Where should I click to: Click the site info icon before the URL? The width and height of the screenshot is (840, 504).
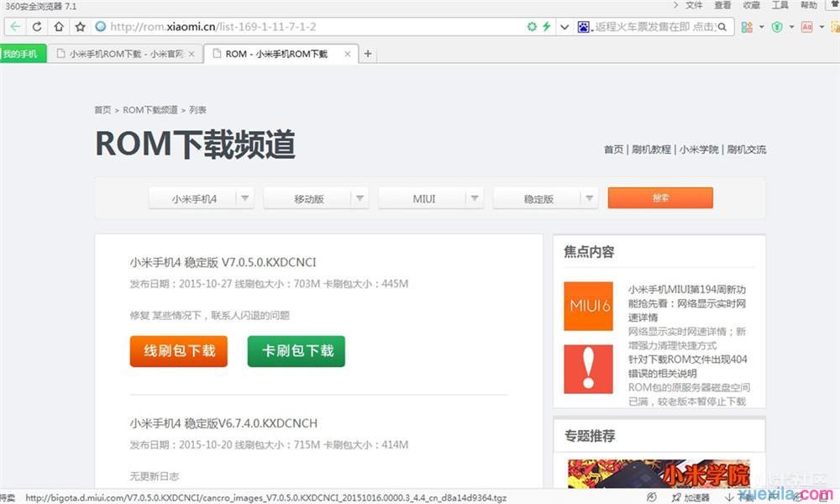100,26
